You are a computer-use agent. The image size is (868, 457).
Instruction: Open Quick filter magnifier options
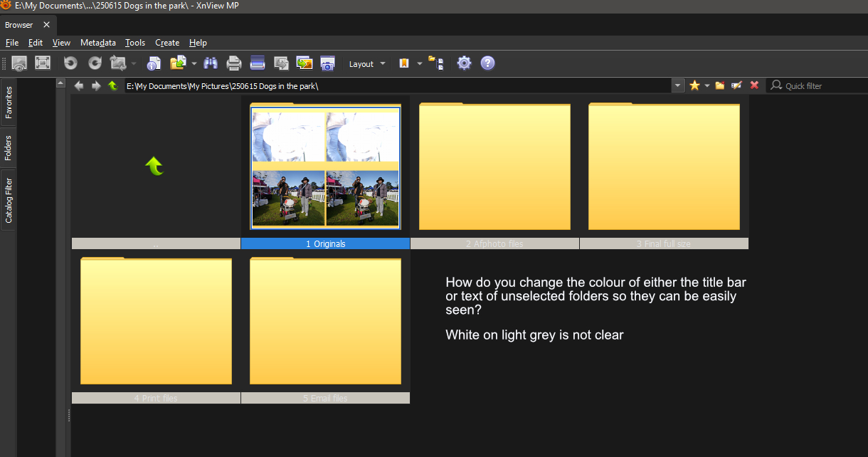(776, 85)
